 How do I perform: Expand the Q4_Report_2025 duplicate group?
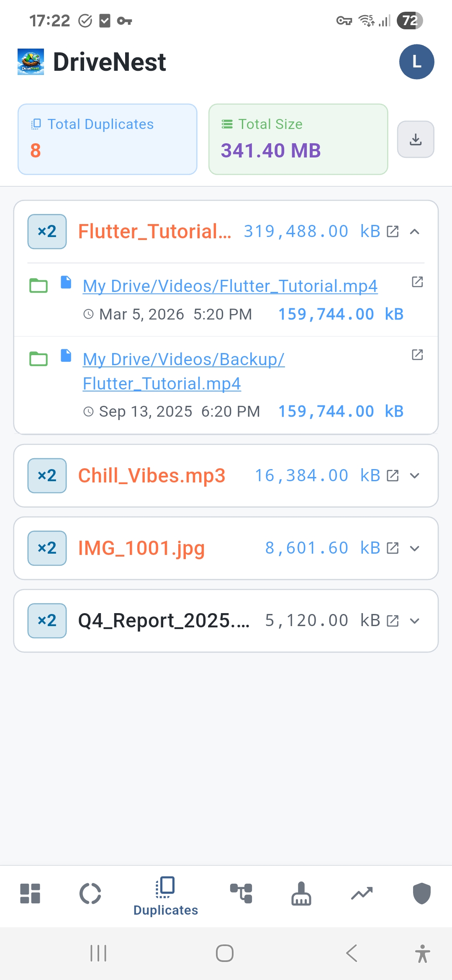click(414, 621)
